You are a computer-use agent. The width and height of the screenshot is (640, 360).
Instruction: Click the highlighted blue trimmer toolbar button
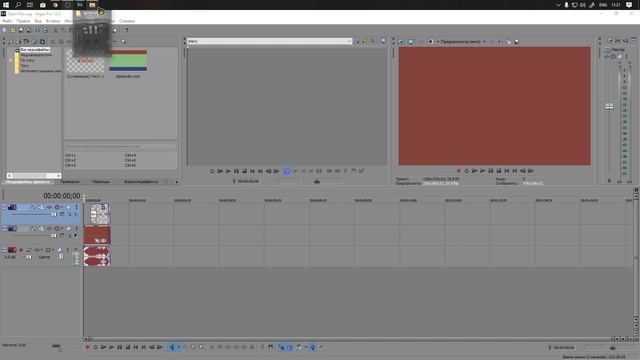[287, 171]
